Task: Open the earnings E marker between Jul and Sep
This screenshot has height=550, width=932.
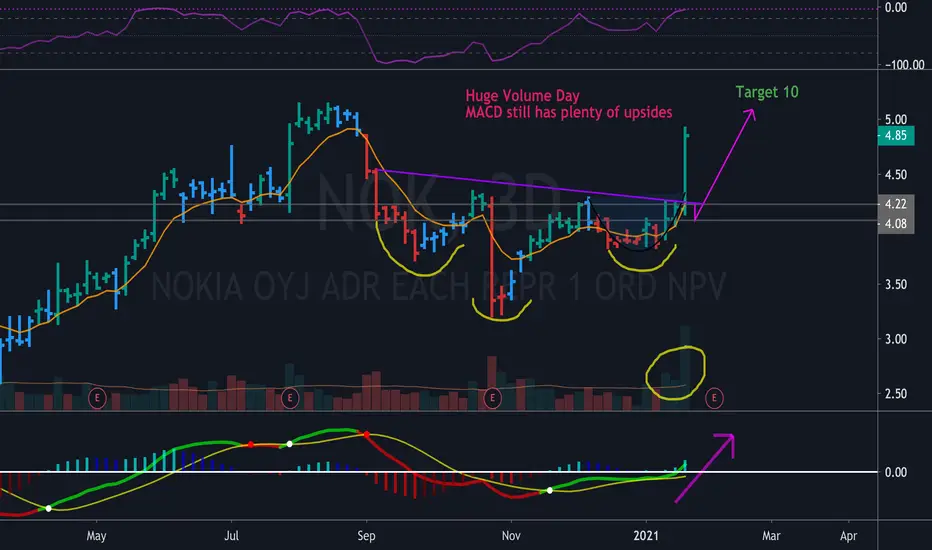Action: [x=289, y=397]
